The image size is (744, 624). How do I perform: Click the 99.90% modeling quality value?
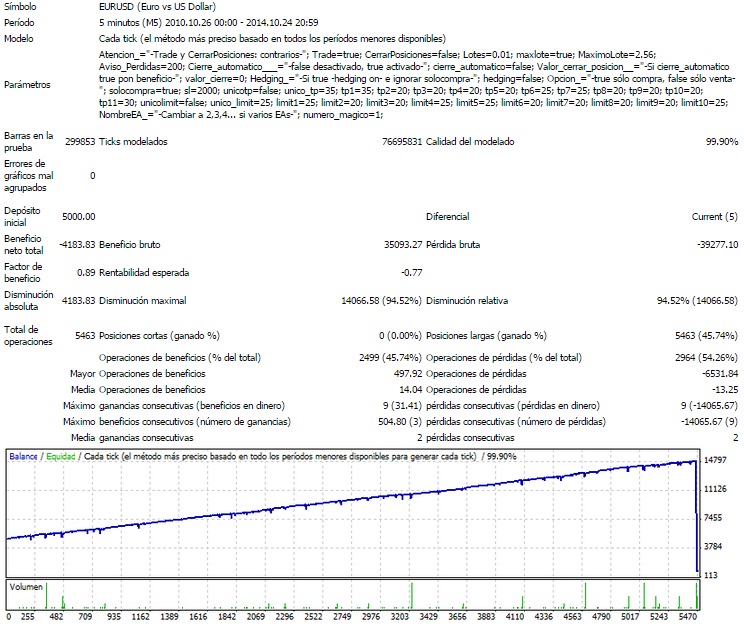pos(718,142)
